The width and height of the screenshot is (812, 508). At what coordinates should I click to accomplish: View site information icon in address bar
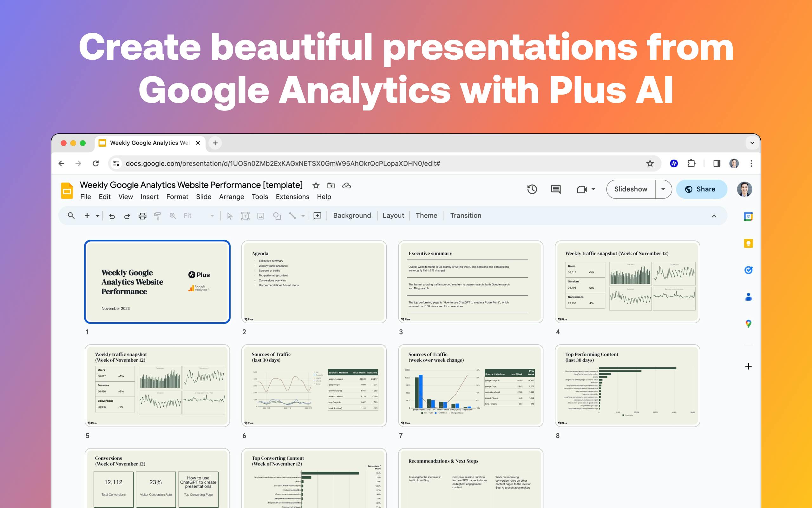tap(116, 163)
